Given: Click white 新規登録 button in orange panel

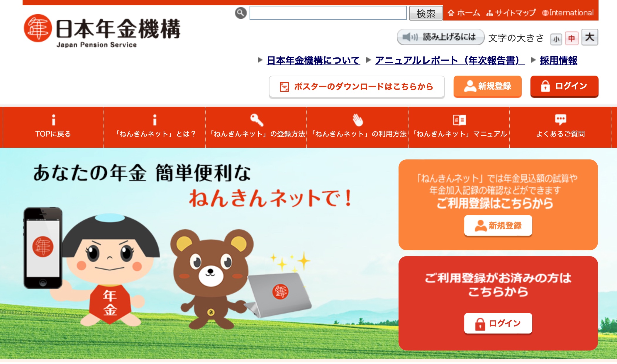Looking at the screenshot, I should click(x=498, y=226).
